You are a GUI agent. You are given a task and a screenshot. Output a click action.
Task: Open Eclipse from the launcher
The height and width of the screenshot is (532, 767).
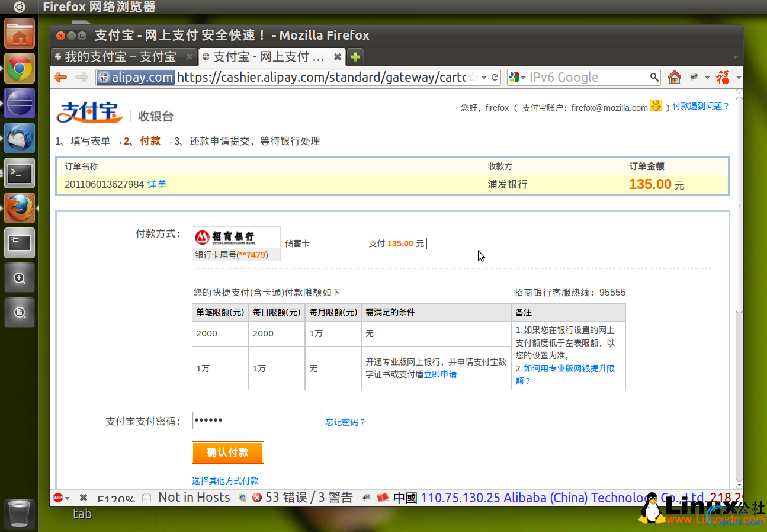[20, 103]
